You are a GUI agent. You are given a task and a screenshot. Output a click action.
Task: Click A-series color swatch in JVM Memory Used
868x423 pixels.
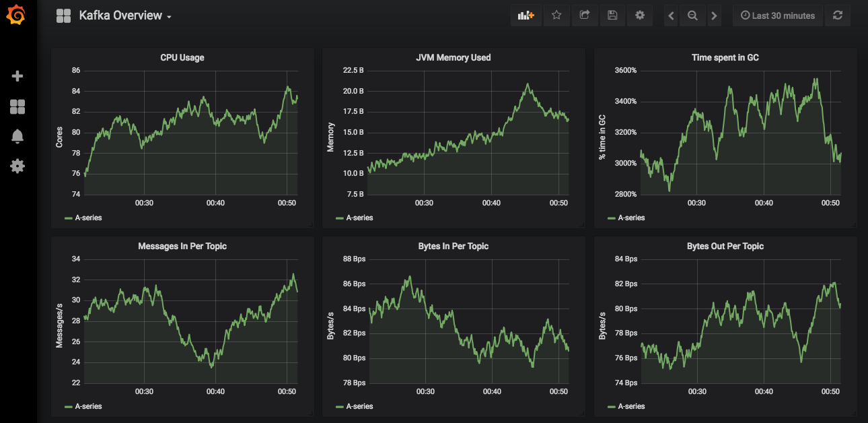pos(340,218)
